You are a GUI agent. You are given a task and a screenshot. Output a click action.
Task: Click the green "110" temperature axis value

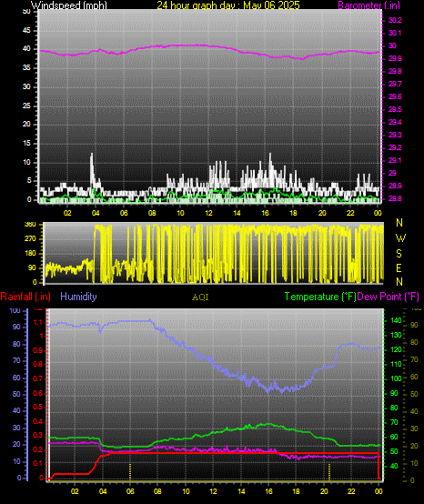[396, 364]
